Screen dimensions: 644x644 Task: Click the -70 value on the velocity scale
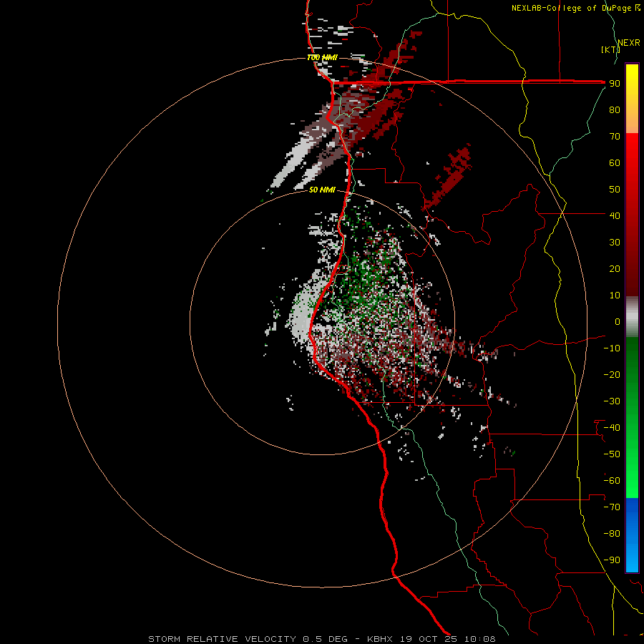pos(612,507)
